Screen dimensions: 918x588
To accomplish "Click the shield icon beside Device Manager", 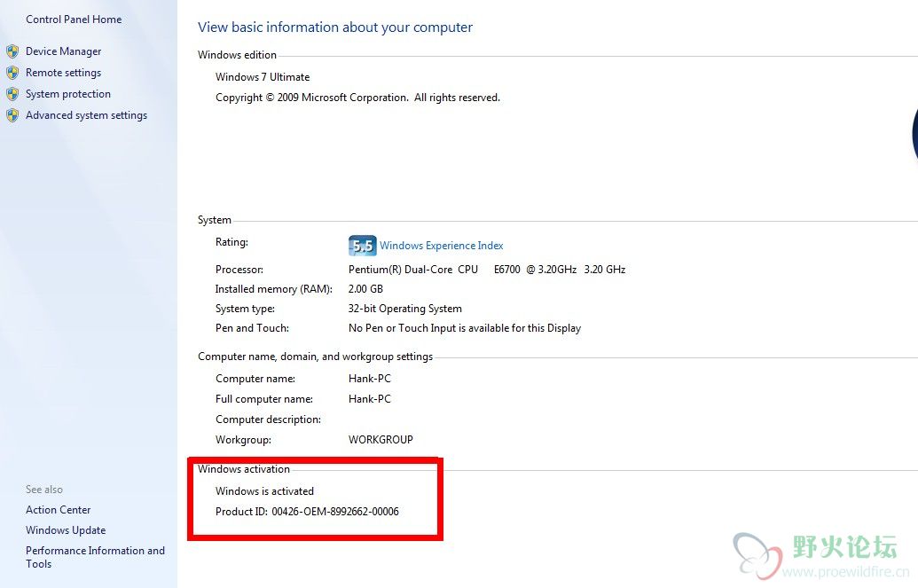I will coord(12,51).
